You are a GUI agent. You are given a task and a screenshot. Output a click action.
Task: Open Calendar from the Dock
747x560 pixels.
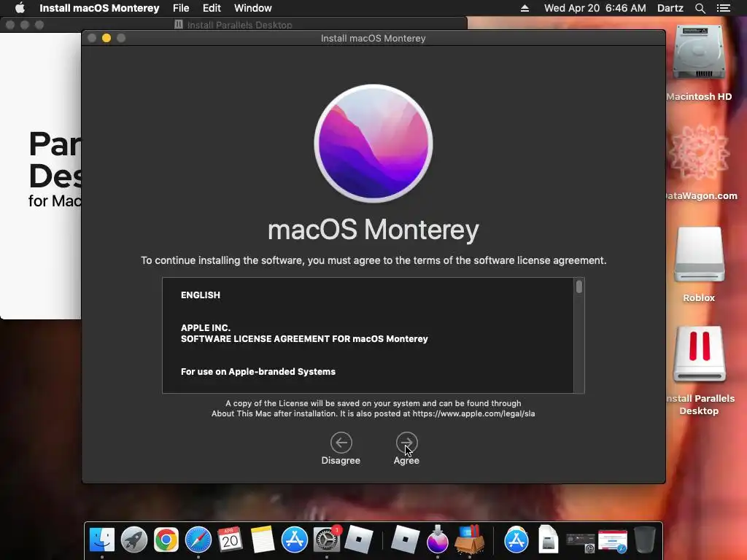point(230,540)
